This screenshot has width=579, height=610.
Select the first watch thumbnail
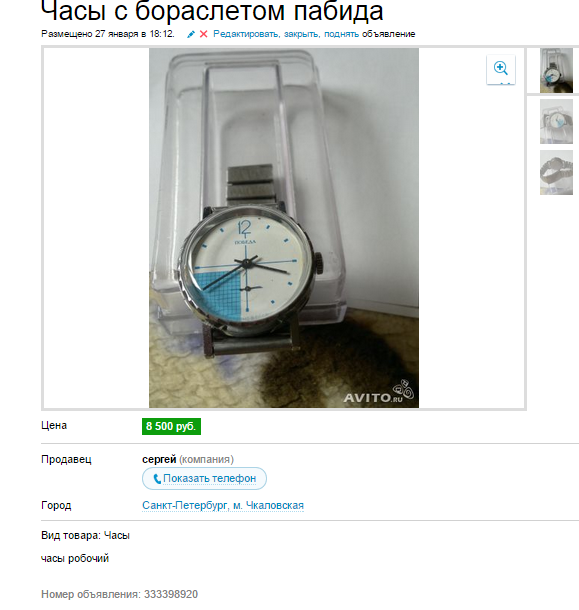pyautogui.click(x=556, y=70)
